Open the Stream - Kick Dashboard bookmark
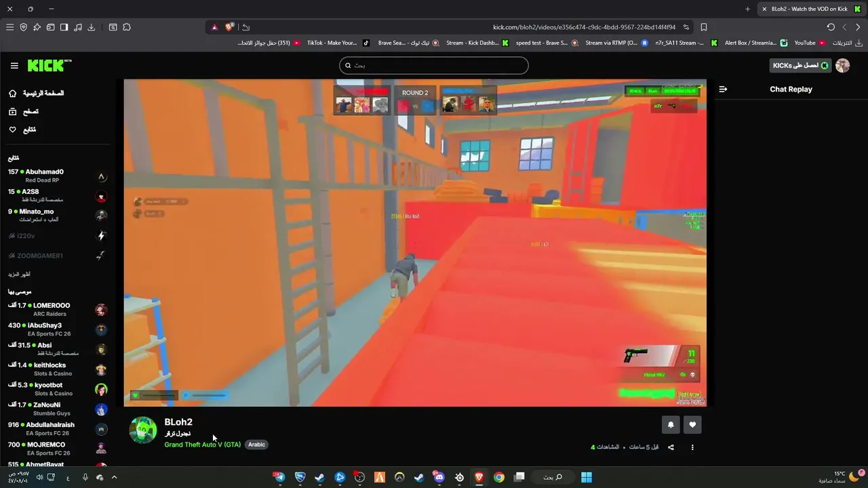This screenshot has width=868, height=488. pos(477,43)
